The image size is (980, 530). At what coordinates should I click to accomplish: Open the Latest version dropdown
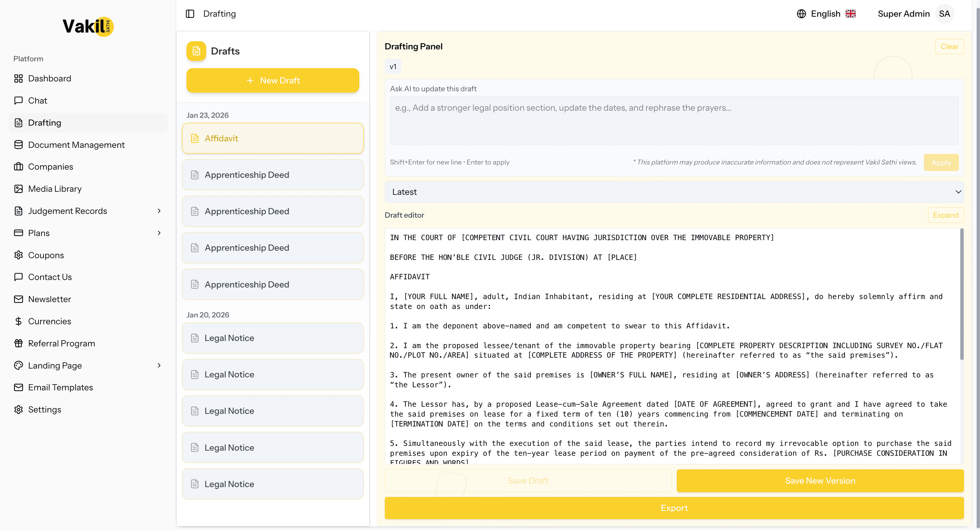[674, 192]
